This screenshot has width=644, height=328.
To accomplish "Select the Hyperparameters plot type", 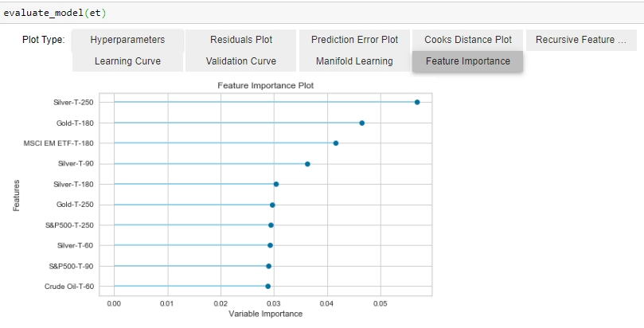I will [127, 40].
